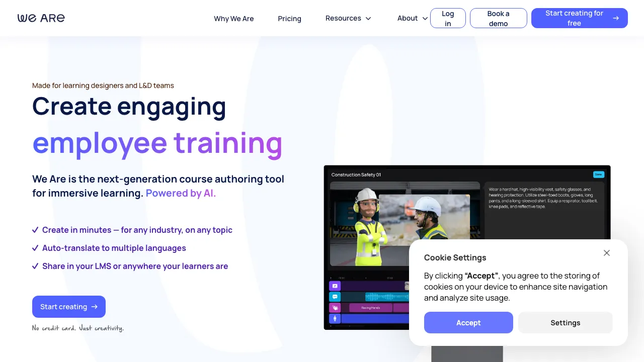Click the purple media track icon in timeline
This screenshot has height=362, width=644.
click(335, 286)
